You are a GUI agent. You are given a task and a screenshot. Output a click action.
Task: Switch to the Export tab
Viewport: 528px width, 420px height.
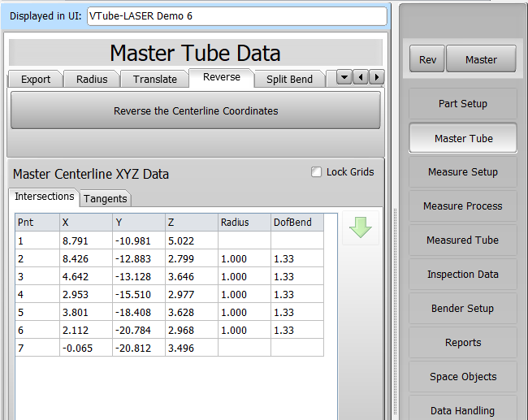pyautogui.click(x=36, y=79)
